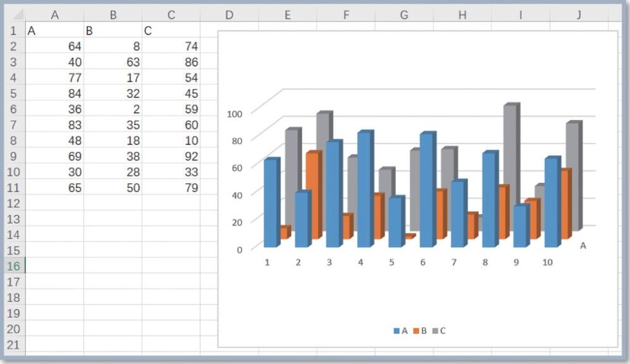Image resolution: width=630 pixels, height=364 pixels.
Task: Select the column D header
Action: [230, 15]
